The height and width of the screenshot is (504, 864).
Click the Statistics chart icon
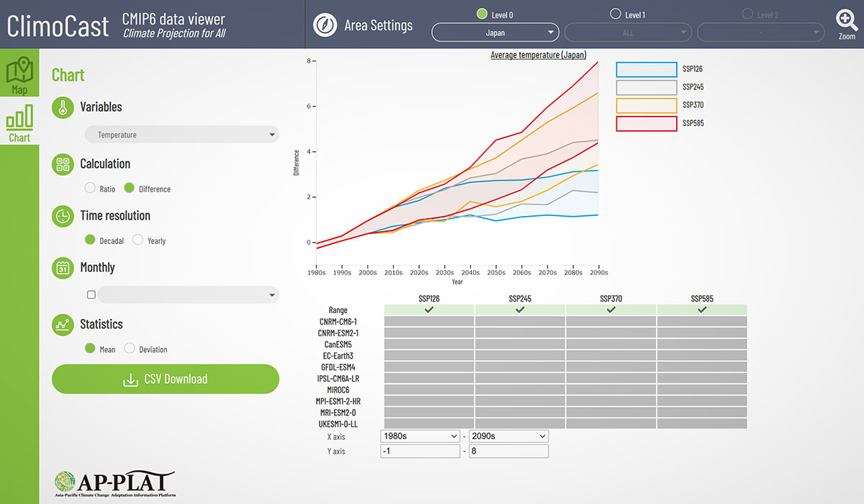pos(62,325)
